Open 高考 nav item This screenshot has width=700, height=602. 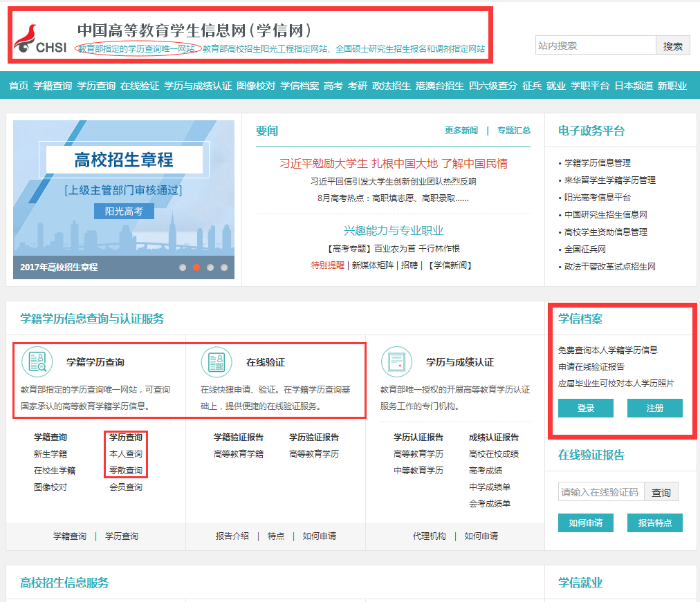click(333, 86)
